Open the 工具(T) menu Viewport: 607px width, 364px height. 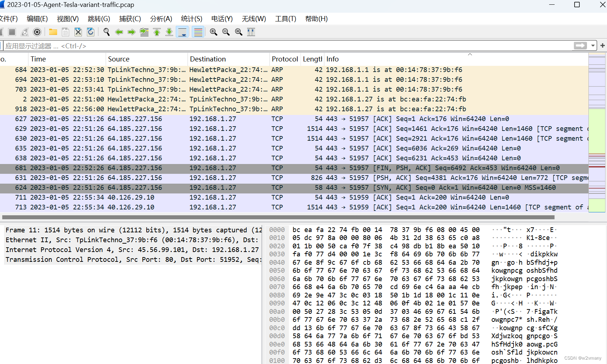tap(286, 19)
